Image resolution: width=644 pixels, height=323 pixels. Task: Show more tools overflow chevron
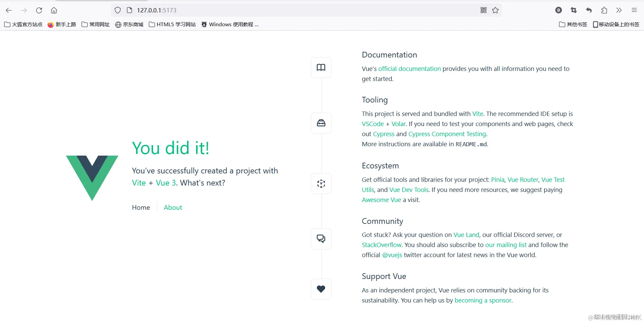click(x=619, y=10)
